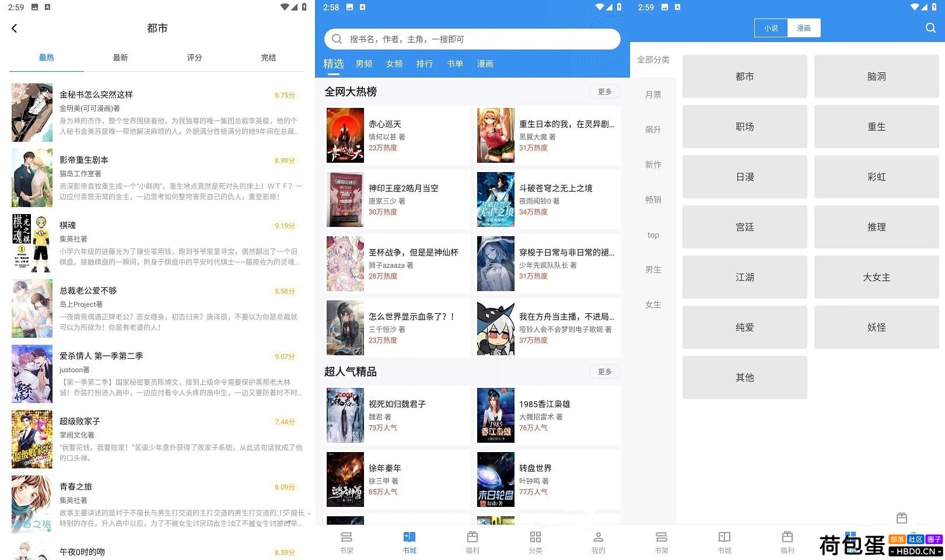Tap 福利 icon in right screen bottom bar
Screen dimensions: 945x560
tap(787, 537)
